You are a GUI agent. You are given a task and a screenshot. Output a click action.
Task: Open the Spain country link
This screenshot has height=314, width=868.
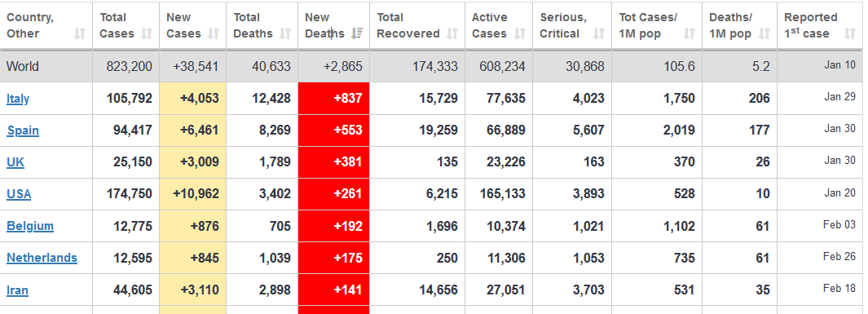(x=23, y=130)
